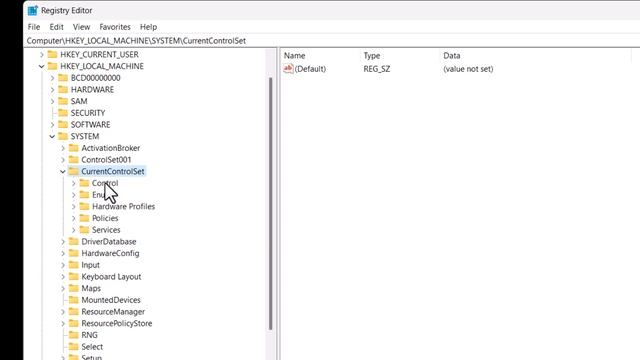Click the SYSTEM folder icon
640x360 pixels.
[63, 136]
